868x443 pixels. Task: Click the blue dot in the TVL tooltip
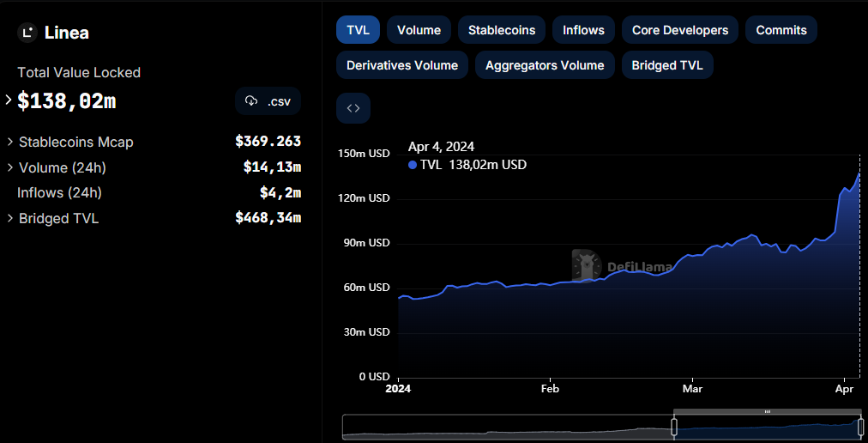[412, 165]
